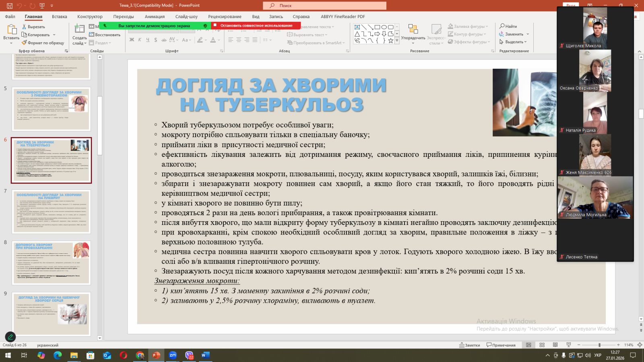Select the five-point star shape in gallery
This screenshot has height=362, width=644.
coord(390,41)
